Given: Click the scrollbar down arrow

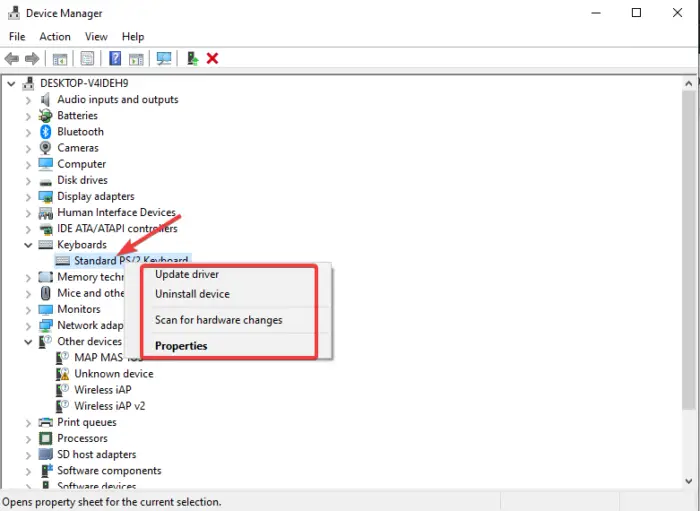Looking at the screenshot, I should (689, 481).
